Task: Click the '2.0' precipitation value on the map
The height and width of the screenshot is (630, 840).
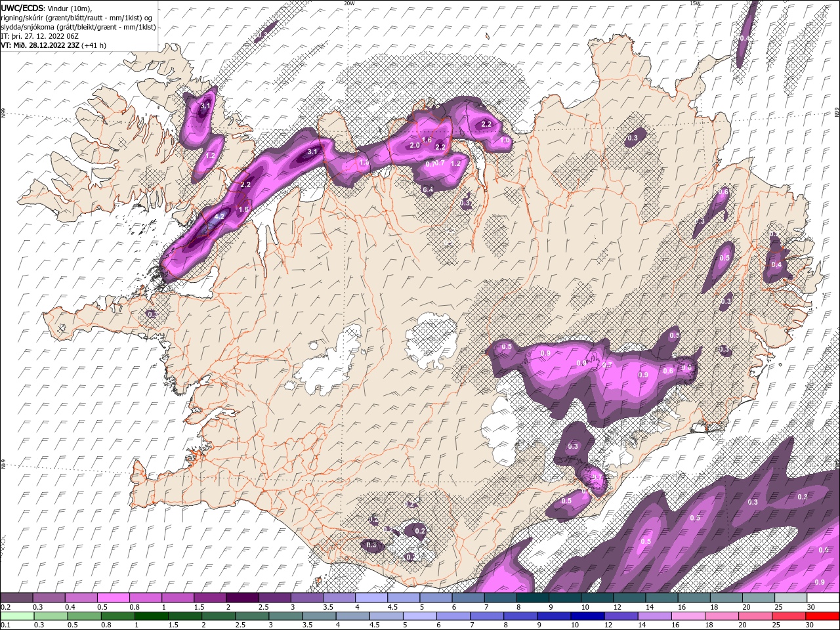Action: point(415,146)
